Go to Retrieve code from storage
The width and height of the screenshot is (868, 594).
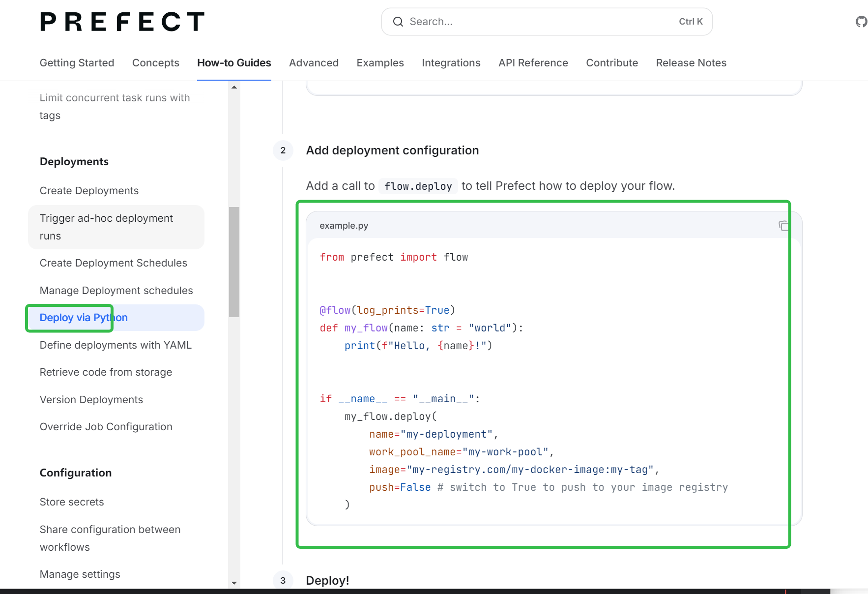pyautogui.click(x=106, y=372)
